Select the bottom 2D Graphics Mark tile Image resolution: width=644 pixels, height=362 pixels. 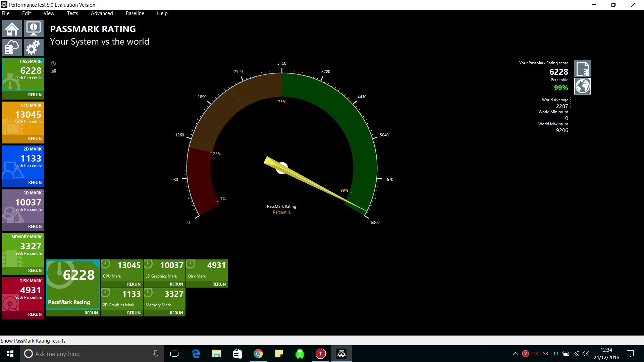point(122,299)
